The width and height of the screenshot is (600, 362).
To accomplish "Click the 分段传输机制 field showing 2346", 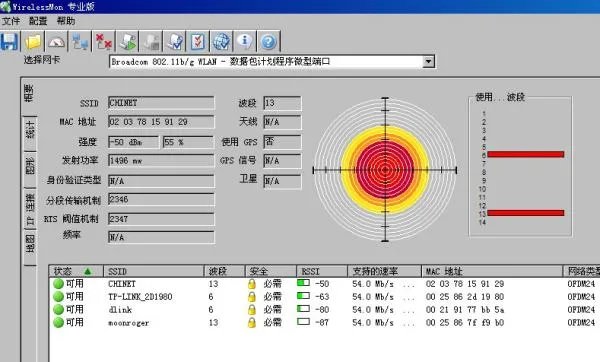I will (x=161, y=199).
